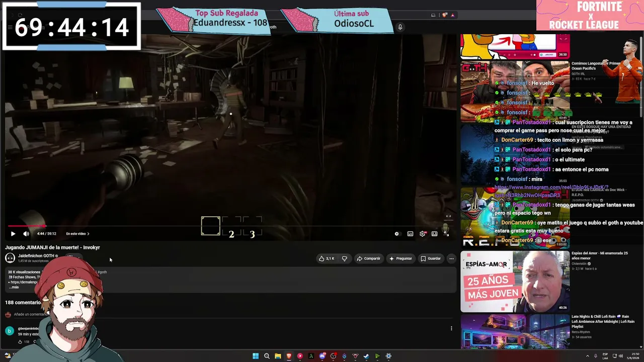Open the video player settings gear
Viewport: 644px width, 362px height.
(x=423, y=234)
